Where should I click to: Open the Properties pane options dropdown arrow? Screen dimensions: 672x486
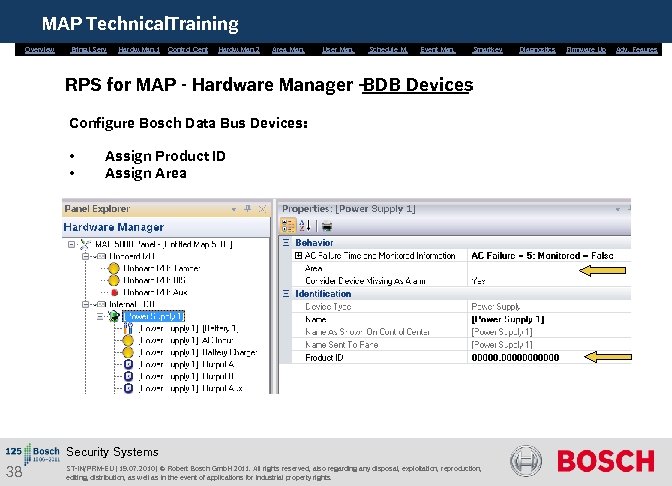[618, 210]
